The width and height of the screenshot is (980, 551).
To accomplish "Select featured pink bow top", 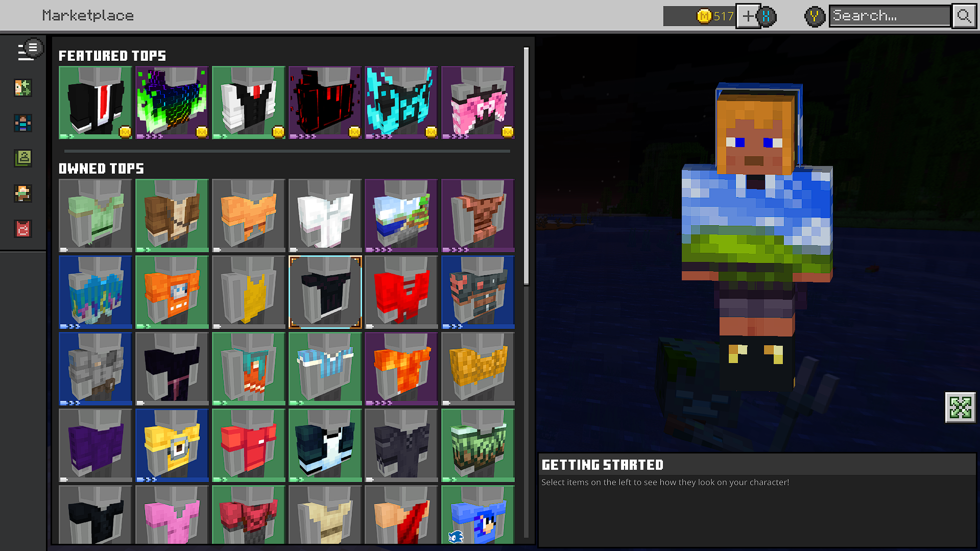I will (478, 103).
